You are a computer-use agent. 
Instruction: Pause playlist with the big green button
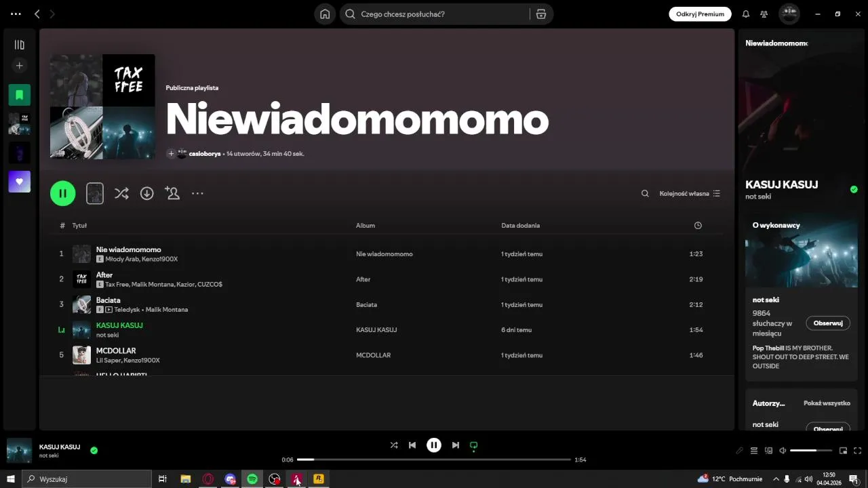tap(62, 193)
